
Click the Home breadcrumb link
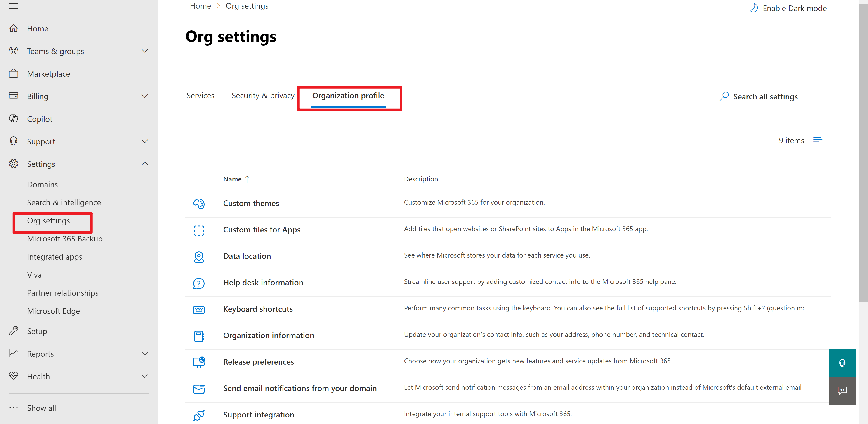click(x=200, y=6)
